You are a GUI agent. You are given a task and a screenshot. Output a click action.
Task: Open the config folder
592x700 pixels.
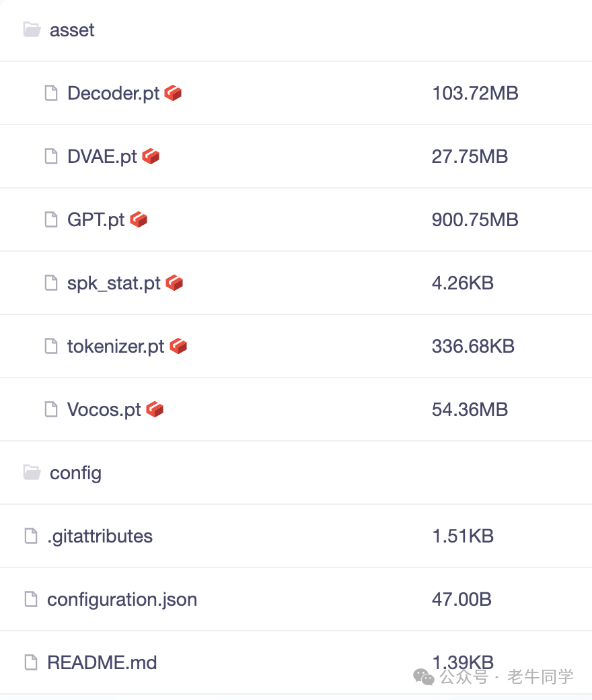[75, 473]
